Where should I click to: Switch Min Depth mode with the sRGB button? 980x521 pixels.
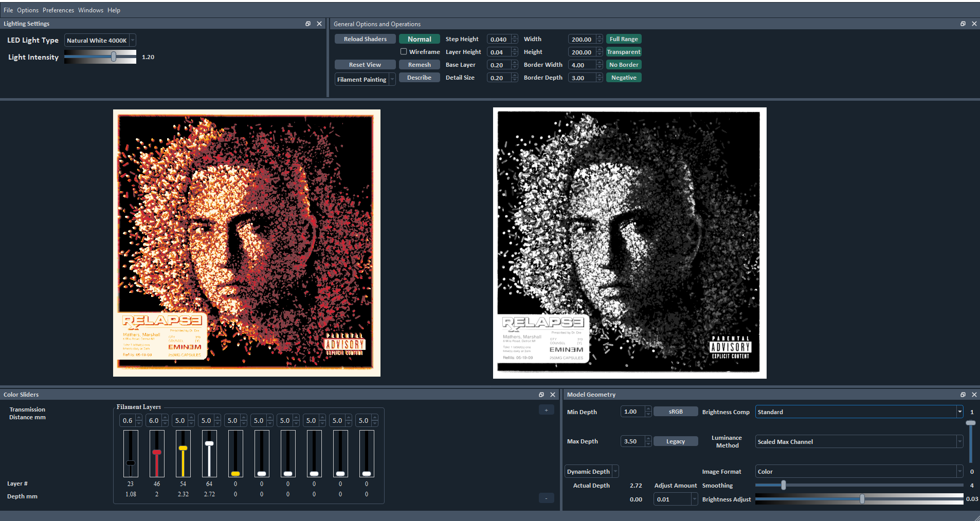(675, 411)
